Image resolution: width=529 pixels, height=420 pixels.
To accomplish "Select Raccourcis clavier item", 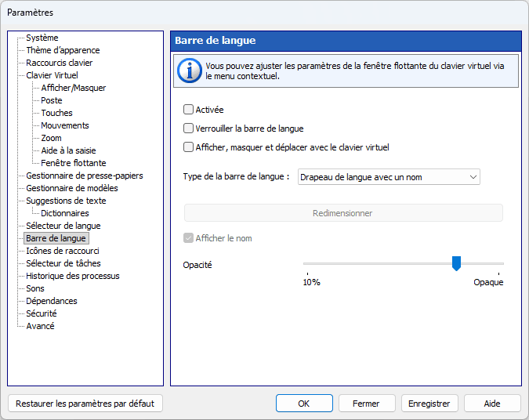I will 60,63.
